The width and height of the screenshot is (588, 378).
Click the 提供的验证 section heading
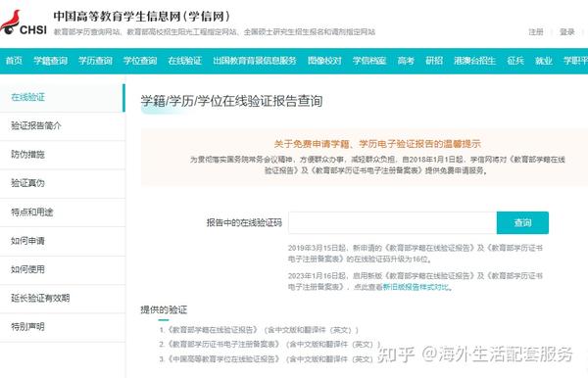[x=164, y=309]
